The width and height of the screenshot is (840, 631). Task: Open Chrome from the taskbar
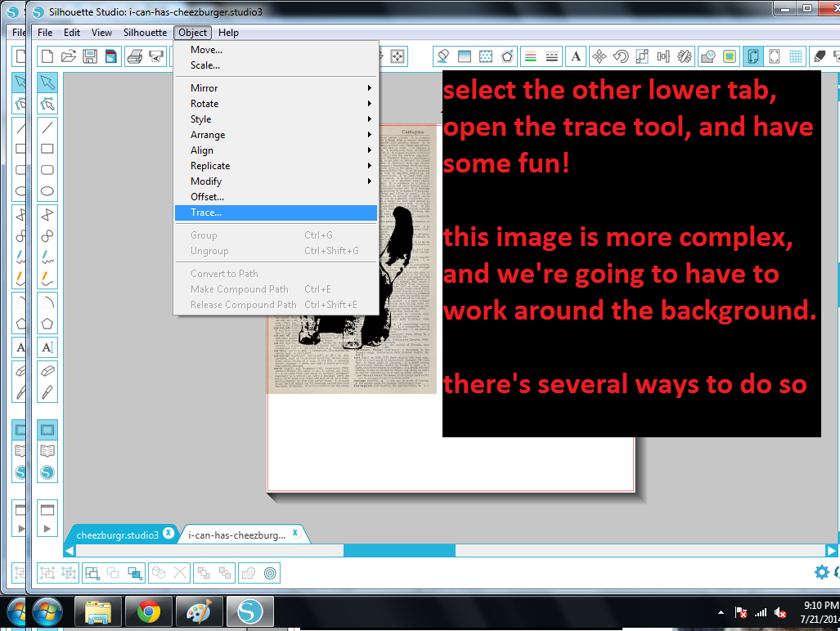click(x=148, y=611)
